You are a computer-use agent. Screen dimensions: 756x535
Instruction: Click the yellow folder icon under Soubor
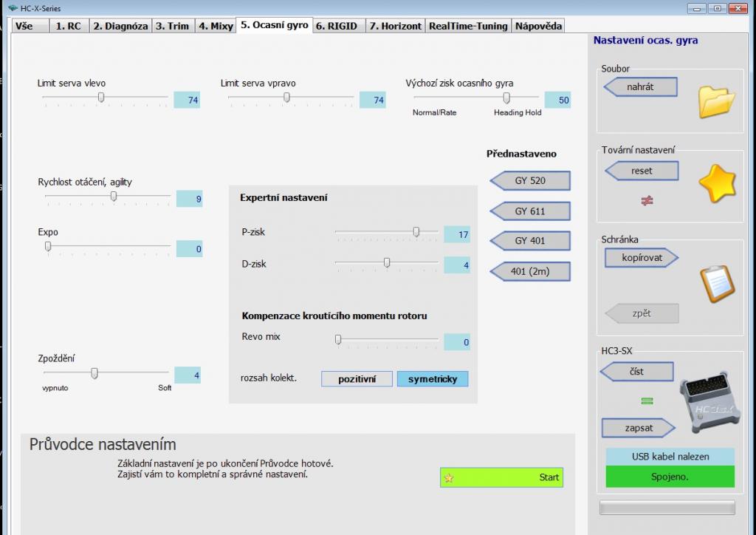(716, 102)
